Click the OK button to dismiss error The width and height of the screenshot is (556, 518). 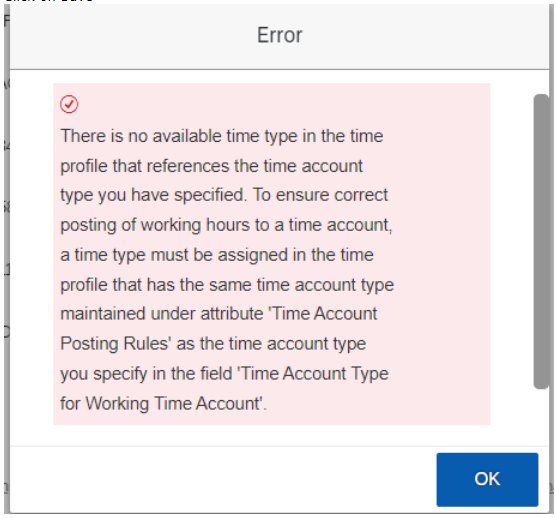pyautogui.click(x=487, y=479)
